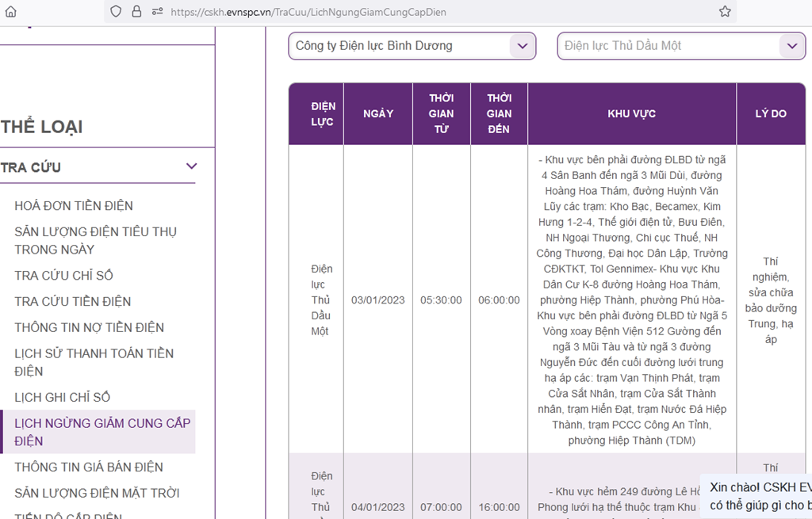Open the shield tracking protection icon
812x519 pixels.
click(116, 11)
